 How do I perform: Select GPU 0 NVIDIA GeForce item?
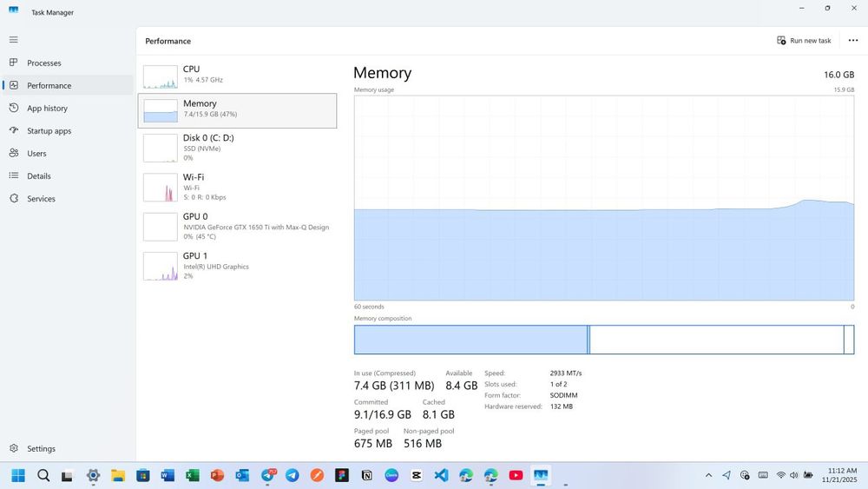point(237,227)
